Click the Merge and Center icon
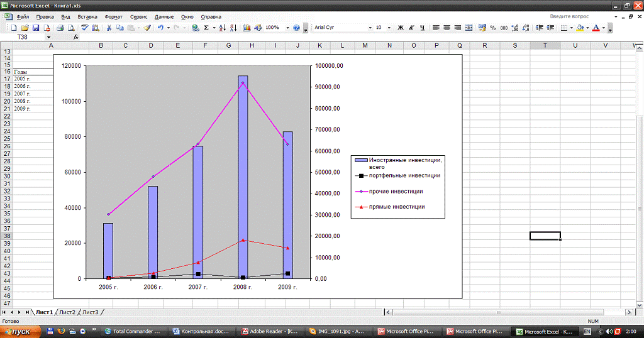Viewport: 644px width, 338px height. click(x=468, y=28)
